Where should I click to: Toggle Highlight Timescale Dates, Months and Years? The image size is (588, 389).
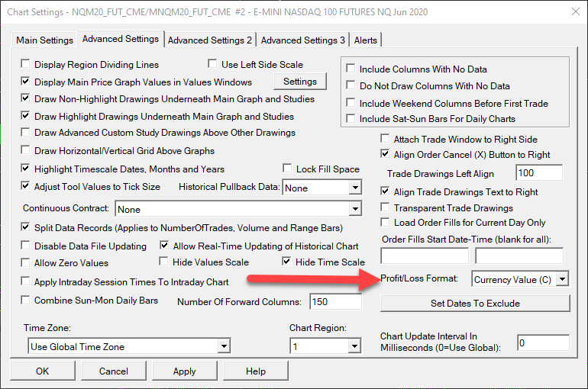(x=27, y=169)
